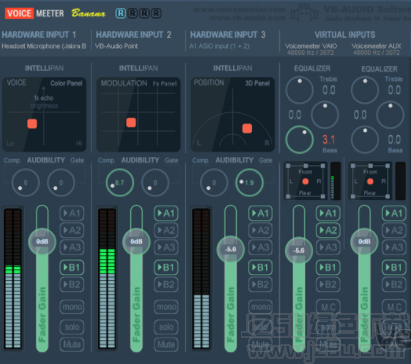Click Hardware Input 2 compressor knob 0.7
411x364 pixels.
tap(120, 182)
